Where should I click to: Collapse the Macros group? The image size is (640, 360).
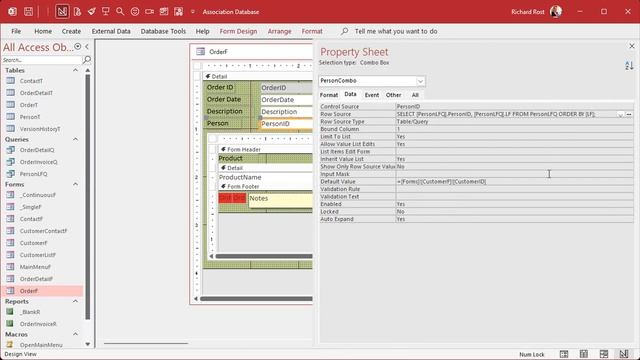[x=75, y=334]
